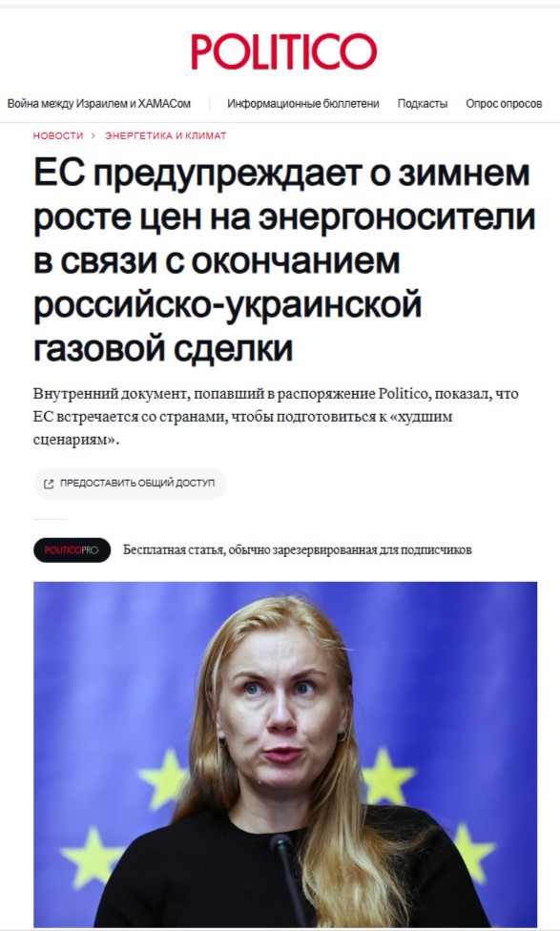The width and height of the screenshot is (560, 931).
Task: Click the POLITICO logo
Action: pos(283,52)
